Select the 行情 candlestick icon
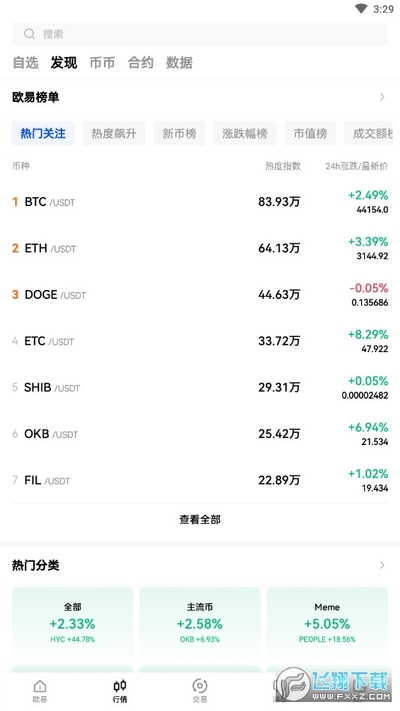 pyautogui.click(x=120, y=686)
